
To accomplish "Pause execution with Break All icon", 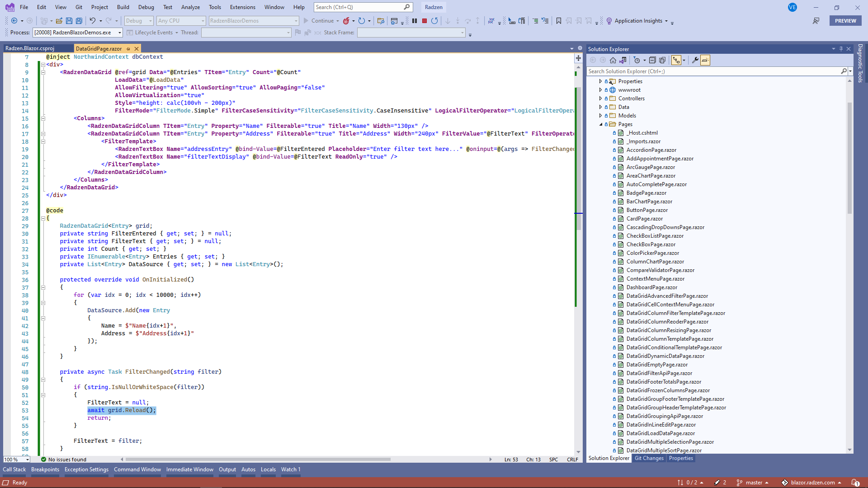I will coord(414,21).
